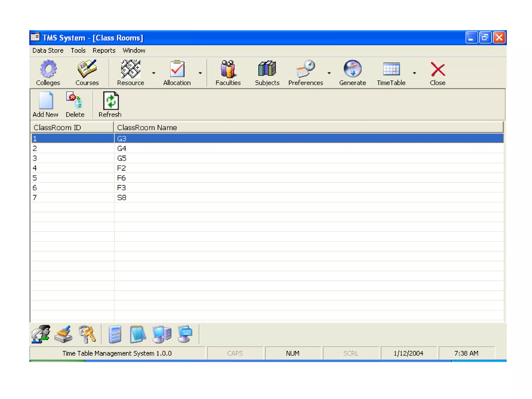This screenshot has height=399, width=532.
Task: Click the Resource toolbar icon
Action: click(131, 69)
